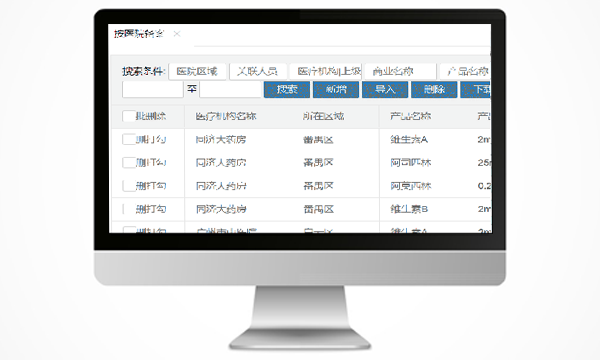The height and width of the screenshot is (360, 600).
Task: Focus the 医疗机构上级 filter field
Action: [326, 72]
